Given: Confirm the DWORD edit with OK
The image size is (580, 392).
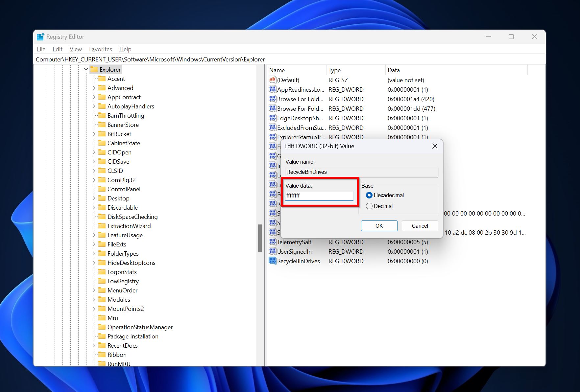Looking at the screenshot, I should point(379,226).
